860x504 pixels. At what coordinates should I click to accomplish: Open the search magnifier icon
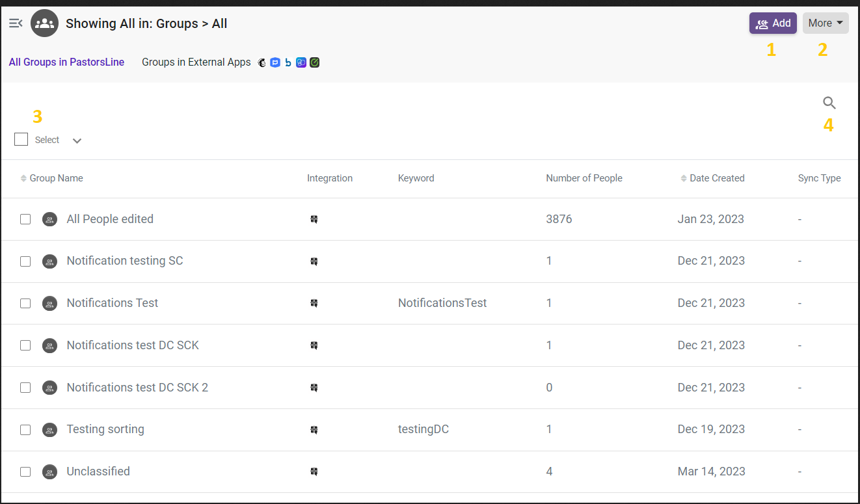[829, 103]
